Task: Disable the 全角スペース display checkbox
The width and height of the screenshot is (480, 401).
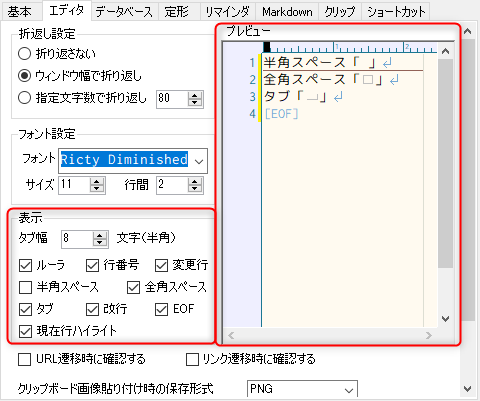Action: click(x=133, y=287)
